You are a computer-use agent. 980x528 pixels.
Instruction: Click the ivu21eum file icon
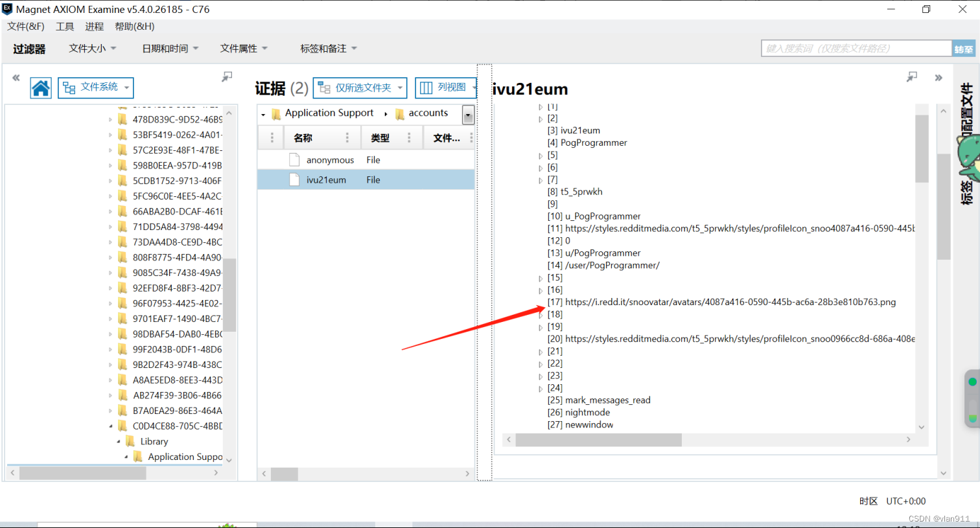click(294, 180)
